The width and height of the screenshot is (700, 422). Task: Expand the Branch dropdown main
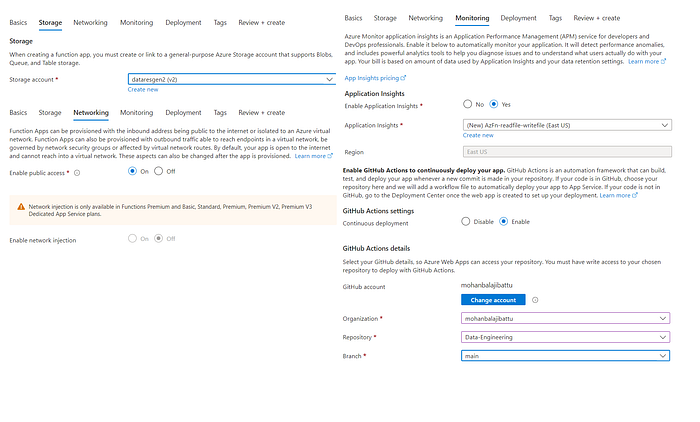(x=565, y=356)
